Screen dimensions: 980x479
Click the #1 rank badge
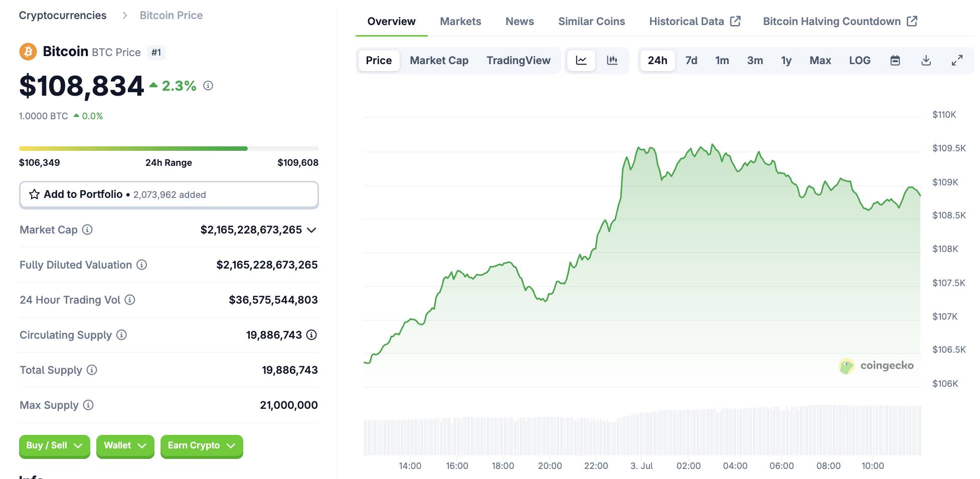pyautogui.click(x=156, y=52)
